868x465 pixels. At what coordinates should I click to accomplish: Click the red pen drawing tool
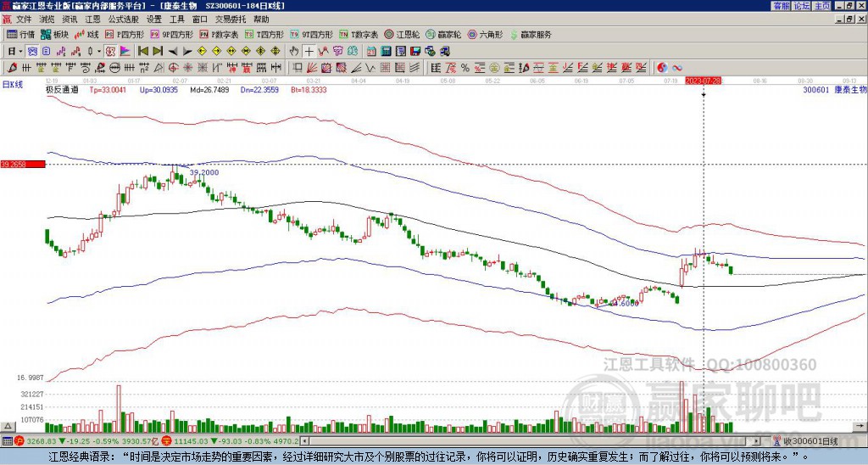(x=12, y=68)
